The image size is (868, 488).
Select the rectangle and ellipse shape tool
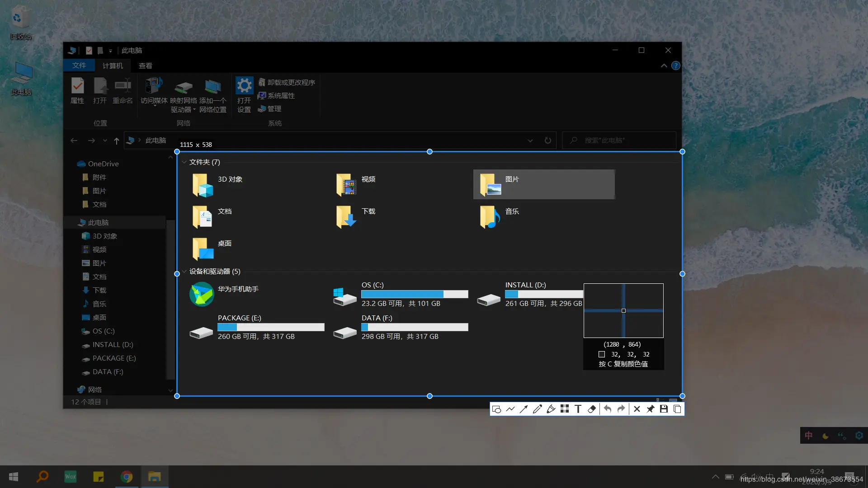tap(496, 409)
